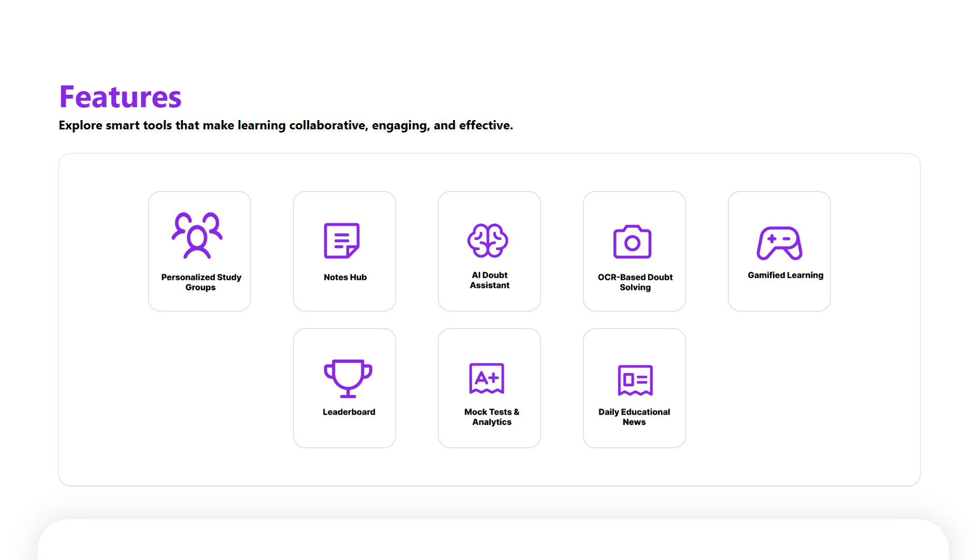This screenshot has height=560, width=980.
Task: Open the AI Doubt Assistant brain icon
Action: click(x=489, y=240)
